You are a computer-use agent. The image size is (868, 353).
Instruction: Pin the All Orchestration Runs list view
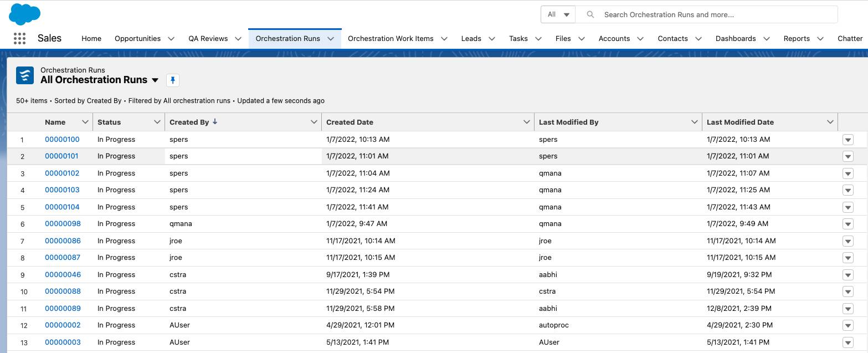pyautogui.click(x=172, y=80)
